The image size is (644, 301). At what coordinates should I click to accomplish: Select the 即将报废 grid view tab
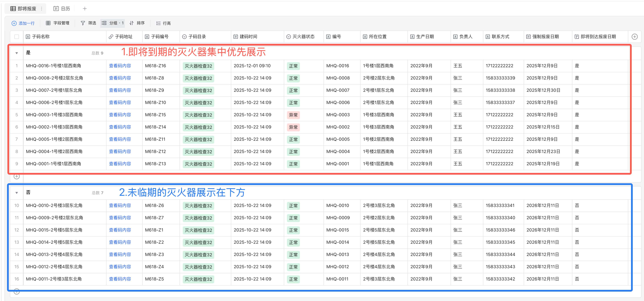click(x=25, y=8)
